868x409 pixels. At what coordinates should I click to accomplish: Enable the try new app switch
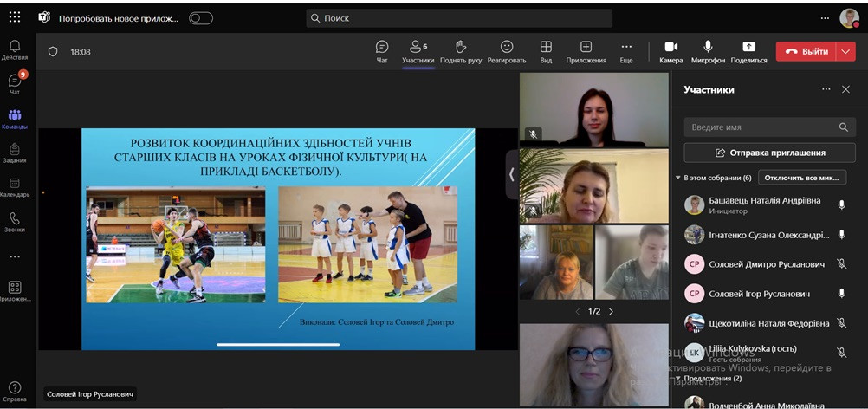click(x=201, y=18)
